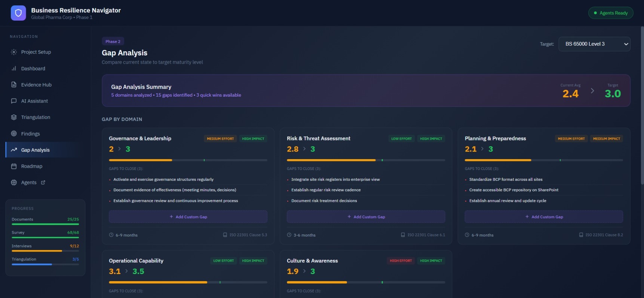The image size is (644, 298).
Task: Open Agents from the sidebar
Action: (29, 183)
